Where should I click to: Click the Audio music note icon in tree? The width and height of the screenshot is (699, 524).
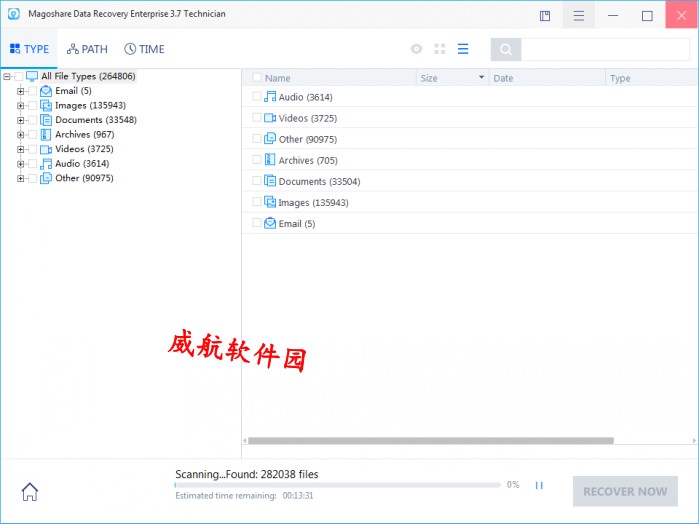click(45, 164)
